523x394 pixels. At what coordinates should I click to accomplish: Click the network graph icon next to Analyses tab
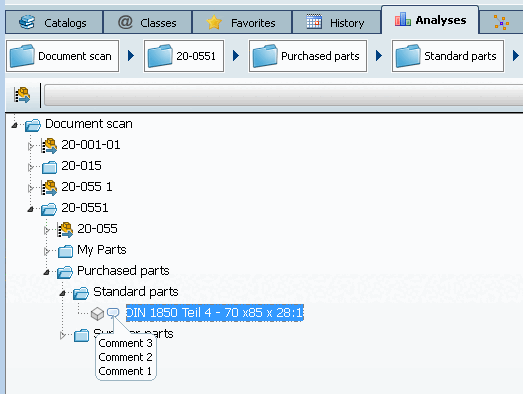(501, 22)
